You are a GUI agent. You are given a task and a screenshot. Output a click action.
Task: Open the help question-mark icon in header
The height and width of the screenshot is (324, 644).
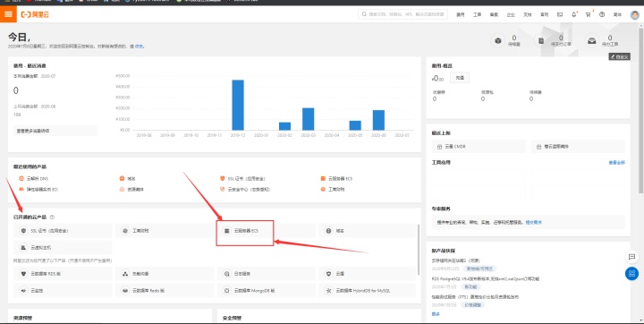point(602,15)
